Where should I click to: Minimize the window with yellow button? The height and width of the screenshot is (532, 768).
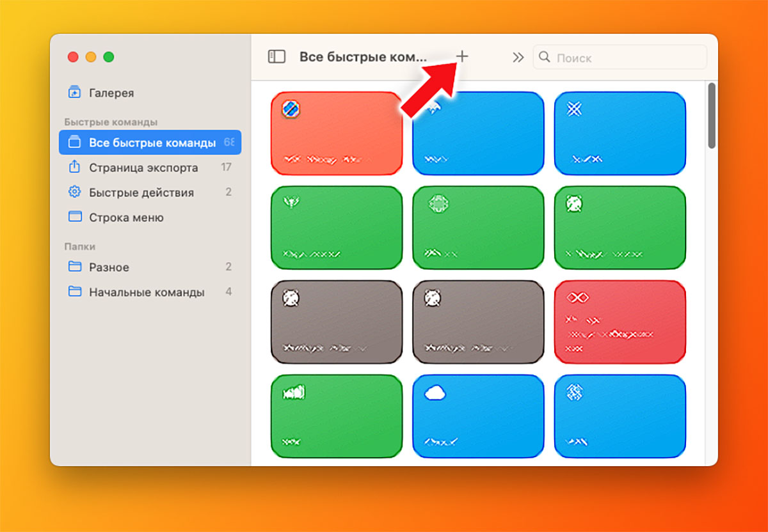pyautogui.click(x=91, y=57)
